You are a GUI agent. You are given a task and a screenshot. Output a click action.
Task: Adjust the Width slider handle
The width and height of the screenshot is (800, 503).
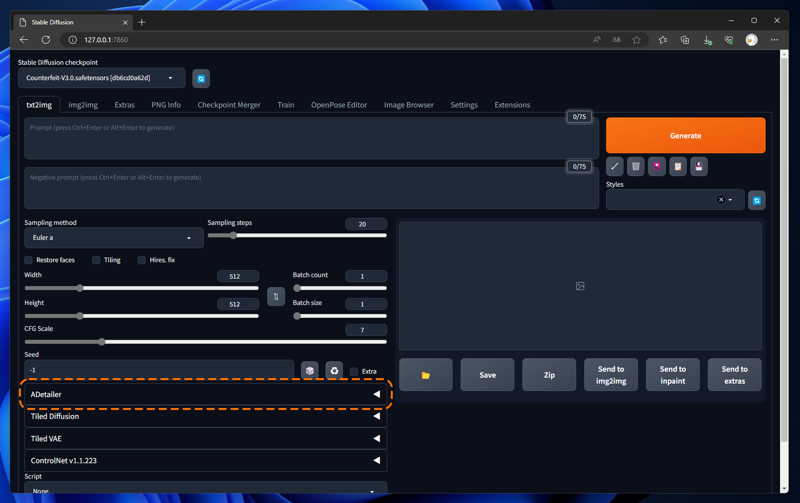click(80, 288)
